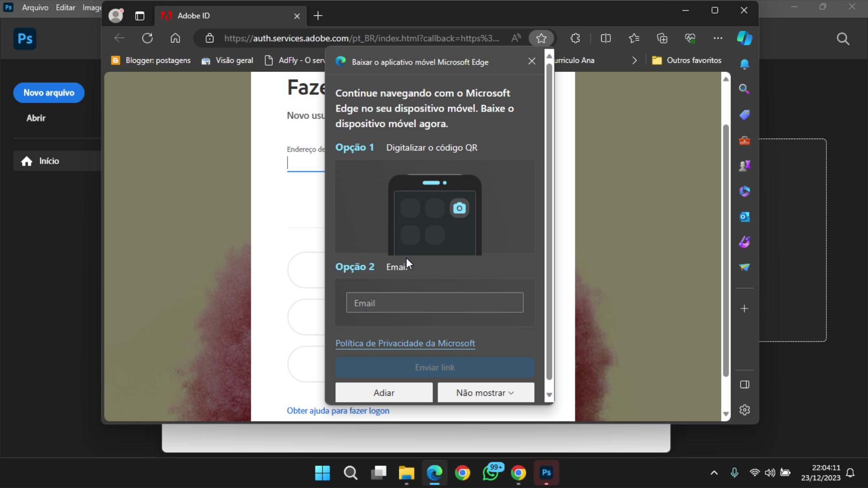Go back to previous page
Screen dimensions: 868x488
(119, 38)
